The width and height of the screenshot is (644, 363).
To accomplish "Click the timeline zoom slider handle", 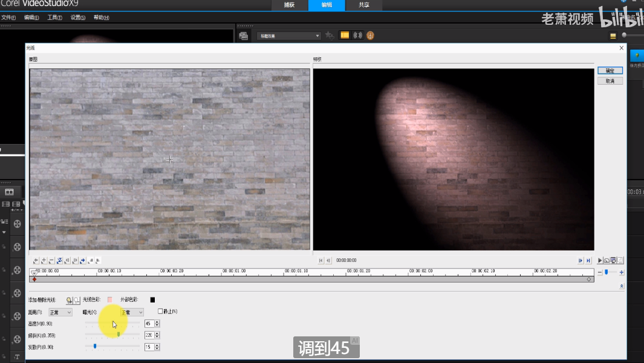I will pyautogui.click(x=607, y=272).
